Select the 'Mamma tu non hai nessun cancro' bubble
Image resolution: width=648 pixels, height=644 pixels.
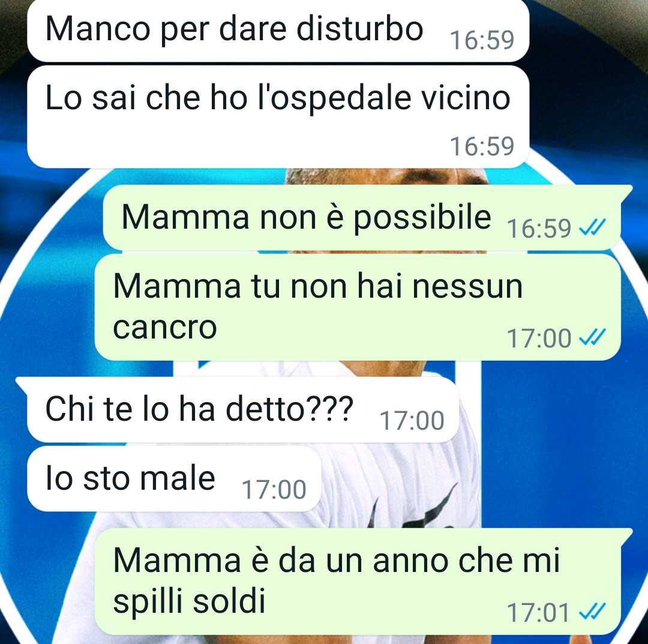(x=358, y=307)
